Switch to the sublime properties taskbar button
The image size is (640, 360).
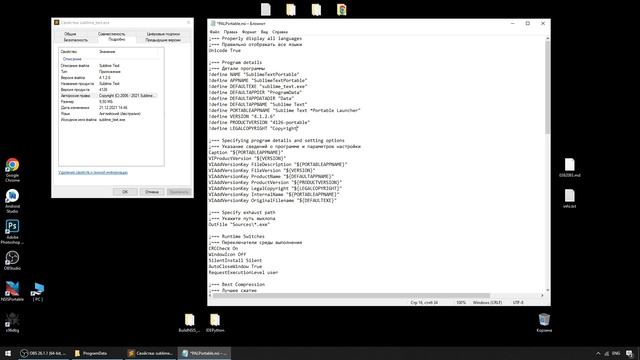[x=150, y=353]
